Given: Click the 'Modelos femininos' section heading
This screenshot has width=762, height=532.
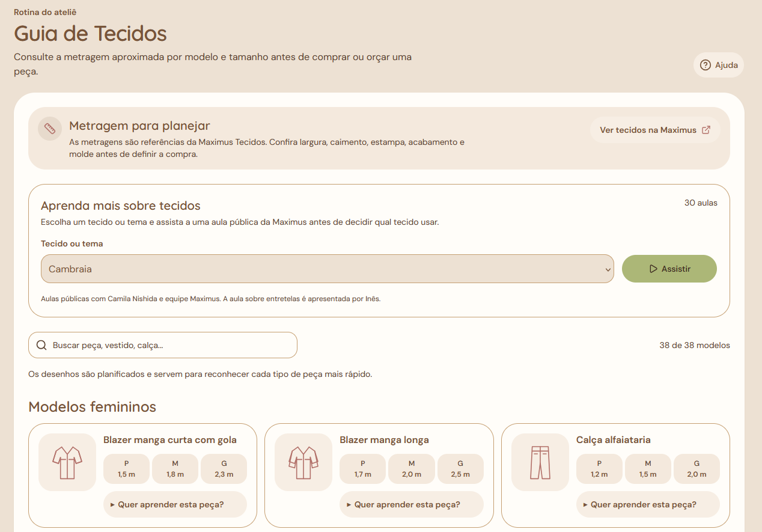Looking at the screenshot, I should (92, 407).
